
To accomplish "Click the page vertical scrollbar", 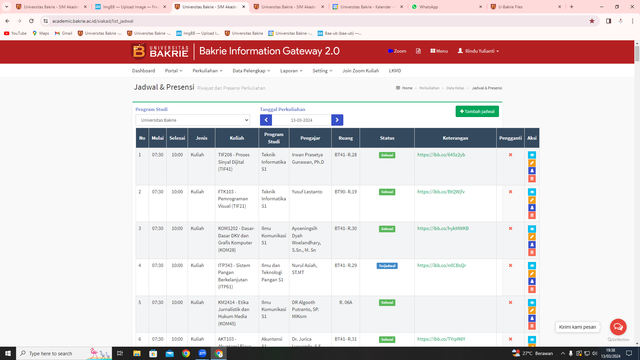I will (x=637, y=54).
